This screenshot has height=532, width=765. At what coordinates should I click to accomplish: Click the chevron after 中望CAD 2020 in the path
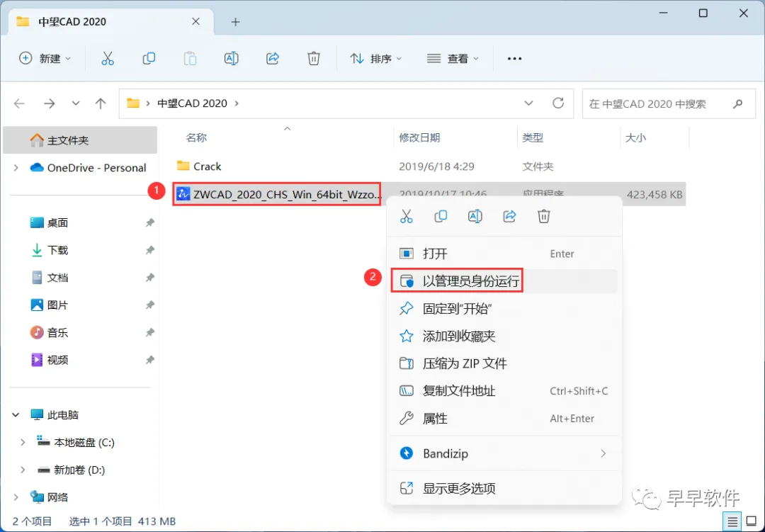pyautogui.click(x=237, y=103)
